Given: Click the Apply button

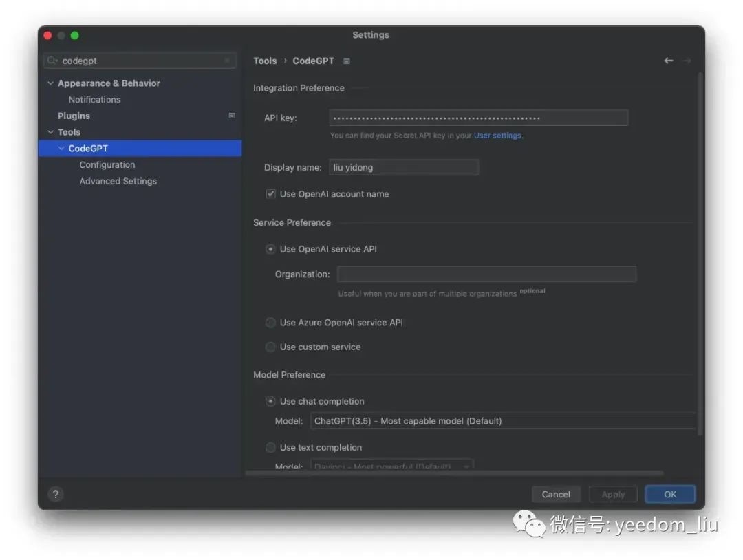Looking at the screenshot, I should click(613, 494).
